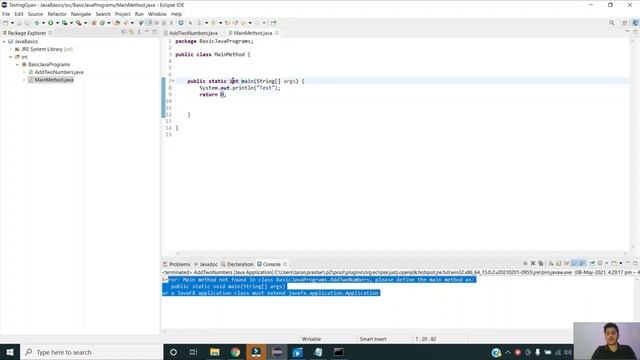Click the Search magnifier icon at top right

tap(611, 23)
